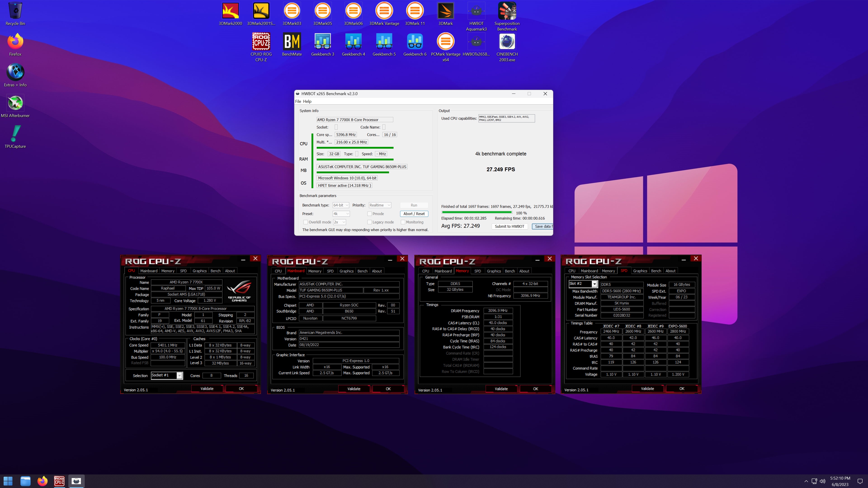Open the clock and date in taskbar
This screenshot has height=488, width=868.
(840, 481)
